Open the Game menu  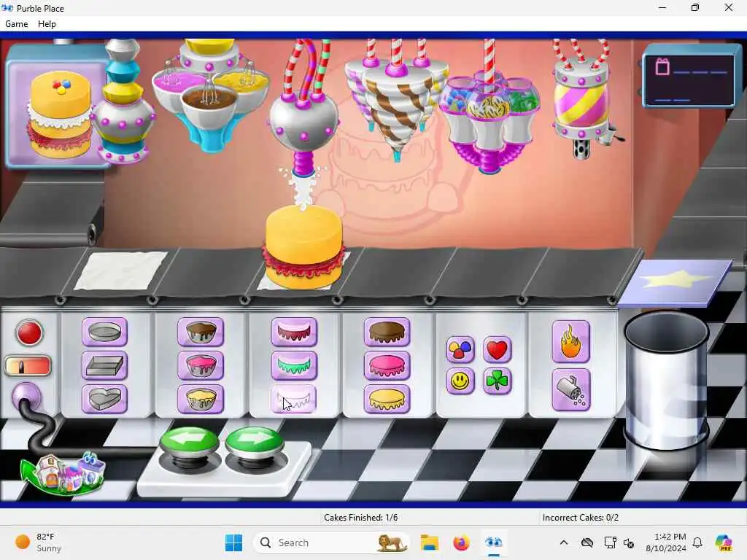click(17, 24)
